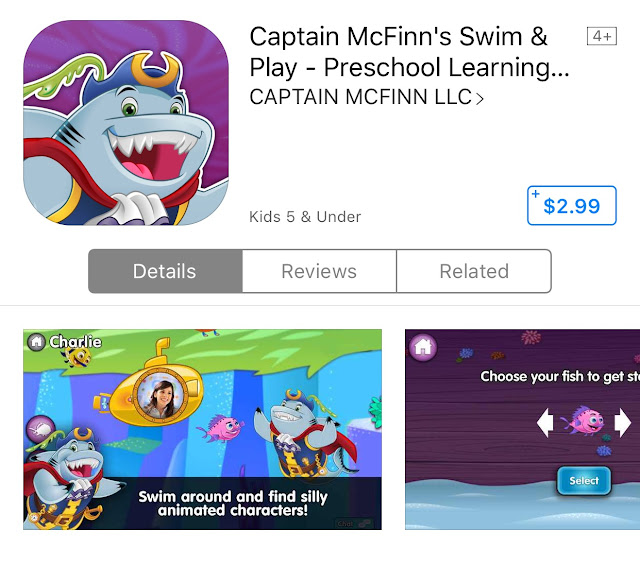Open the CAPTAIN MCFINN LLC developer link

pyautogui.click(x=367, y=97)
